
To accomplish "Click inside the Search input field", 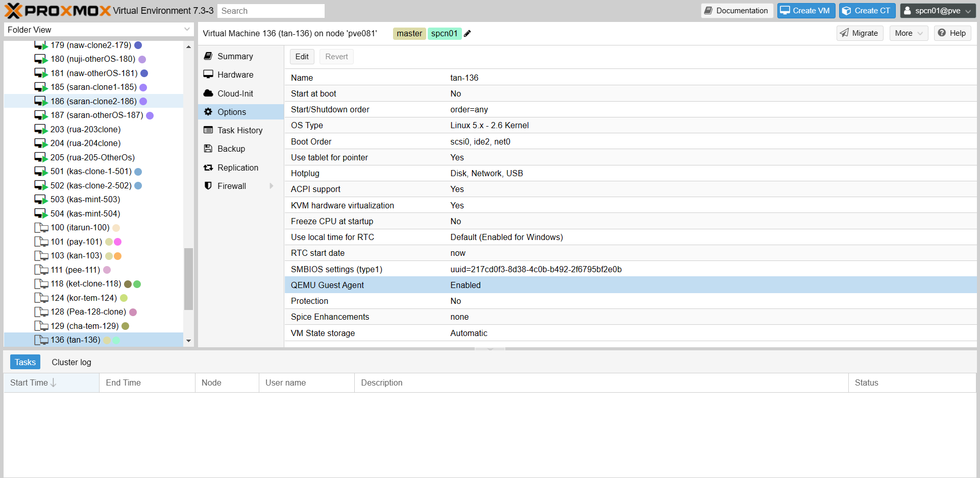I will 271,11.
